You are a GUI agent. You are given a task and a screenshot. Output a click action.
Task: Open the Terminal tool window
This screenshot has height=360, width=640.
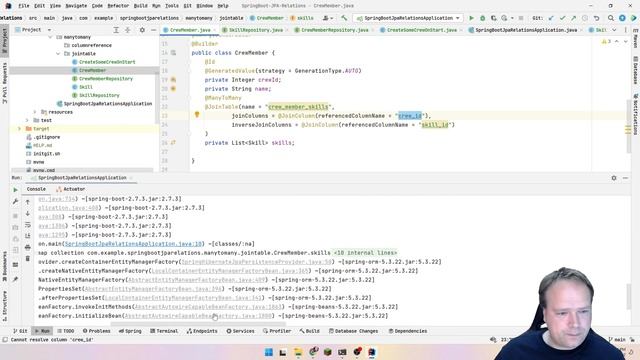click(x=164, y=331)
